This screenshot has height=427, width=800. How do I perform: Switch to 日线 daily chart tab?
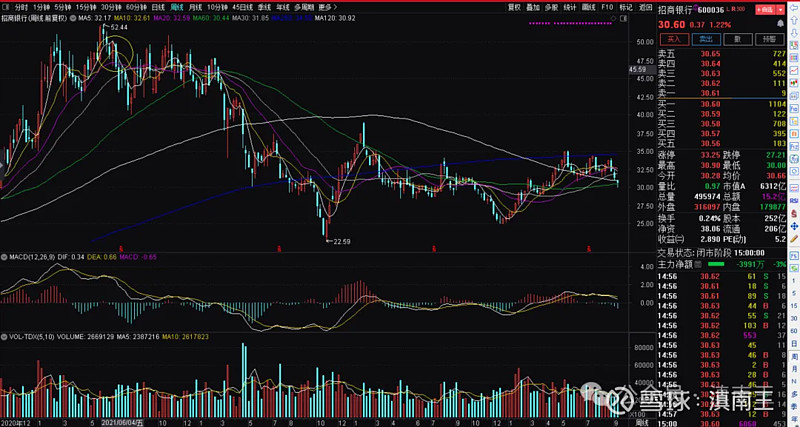(x=158, y=8)
